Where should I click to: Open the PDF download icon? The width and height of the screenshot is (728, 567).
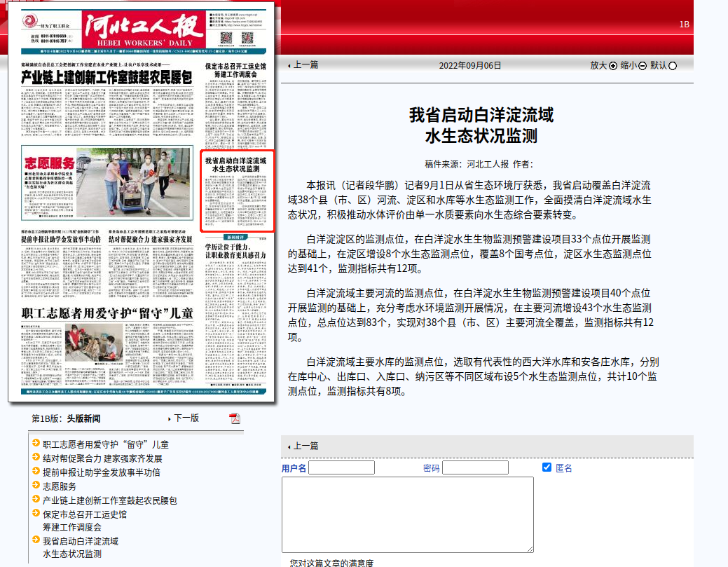tap(235, 418)
